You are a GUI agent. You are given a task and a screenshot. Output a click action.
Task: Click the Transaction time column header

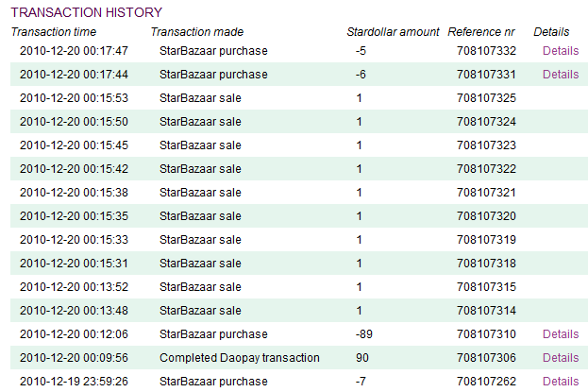coord(54,32)
